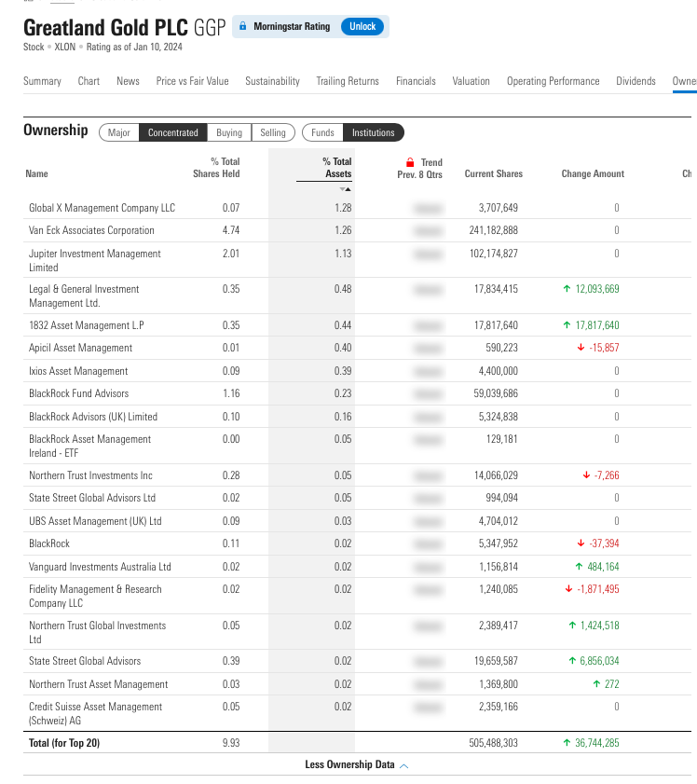The width and height of the screenshot is (697, 784).
Task: Sort by the Change Amount column header
Action: pos(593,173)
